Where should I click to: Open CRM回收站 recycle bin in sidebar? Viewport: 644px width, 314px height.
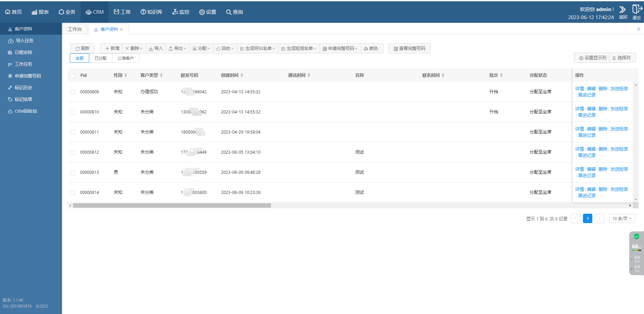click(x=26, y=111)
